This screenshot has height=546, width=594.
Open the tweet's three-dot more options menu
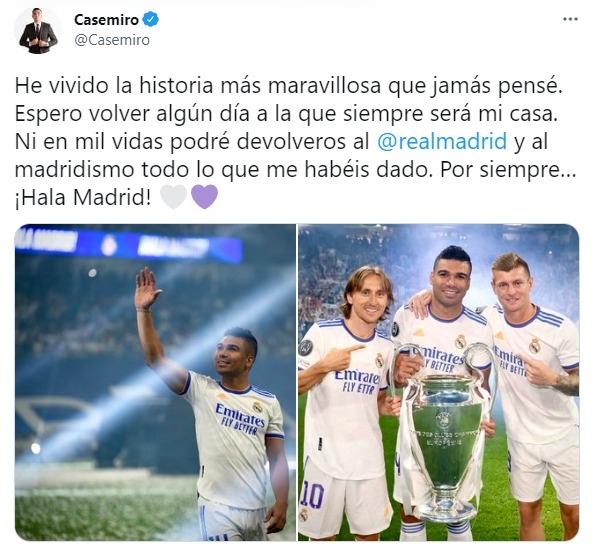pyautogui.click(x=570, y=19)
